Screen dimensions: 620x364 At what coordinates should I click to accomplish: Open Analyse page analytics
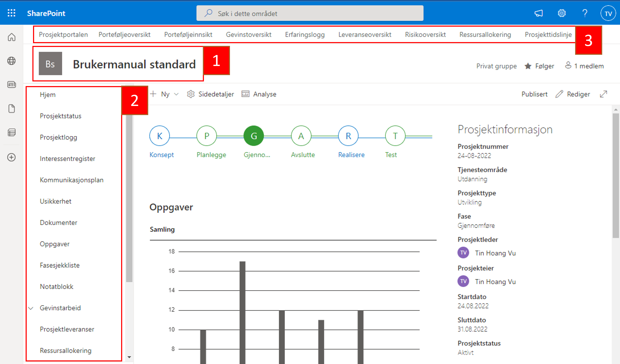tap(259, 94)
